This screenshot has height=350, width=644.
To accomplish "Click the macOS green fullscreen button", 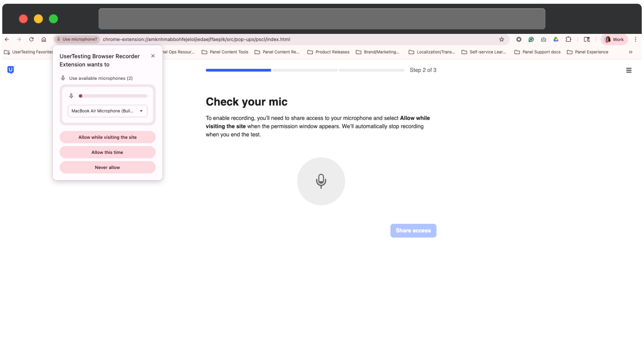I will click(x=53, y=19).
